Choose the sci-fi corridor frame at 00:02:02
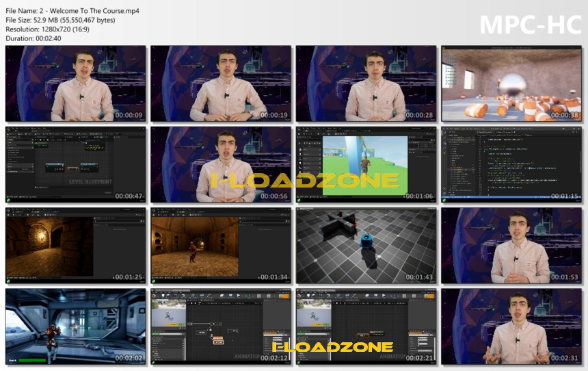The width and height of the screenshot is (588, 371). pyautogui.click(x=76, y=327)
